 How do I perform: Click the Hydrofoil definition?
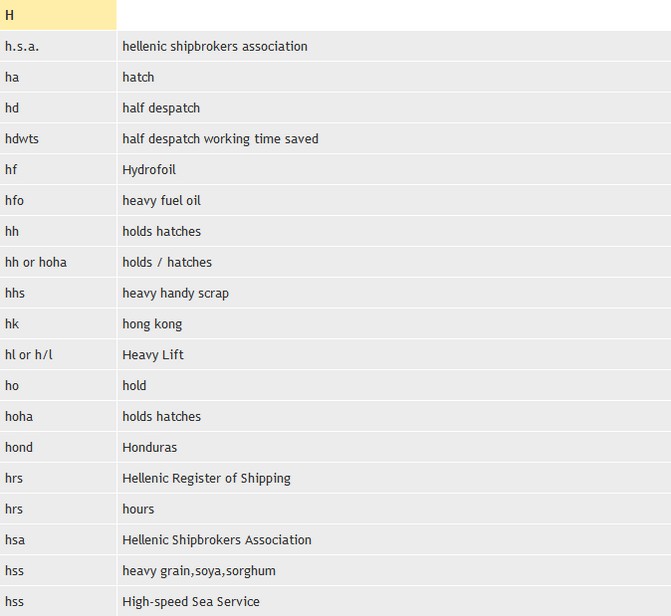tap(148, 170)
